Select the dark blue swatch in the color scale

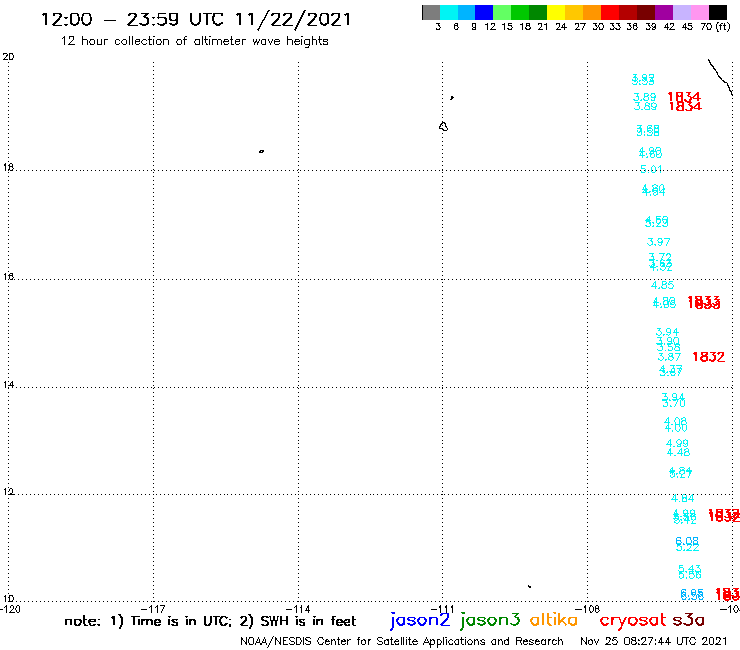pyautogui.click(x=484, y=12)
